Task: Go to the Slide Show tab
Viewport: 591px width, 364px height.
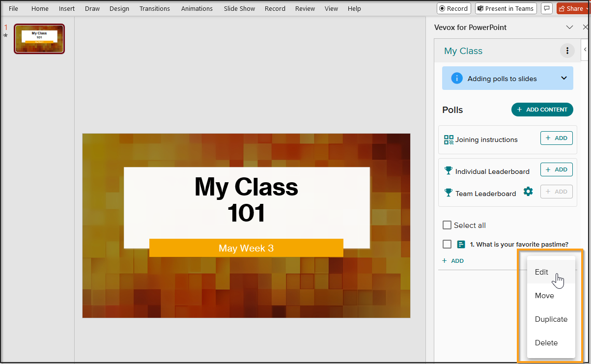Action: pos(239,8)
